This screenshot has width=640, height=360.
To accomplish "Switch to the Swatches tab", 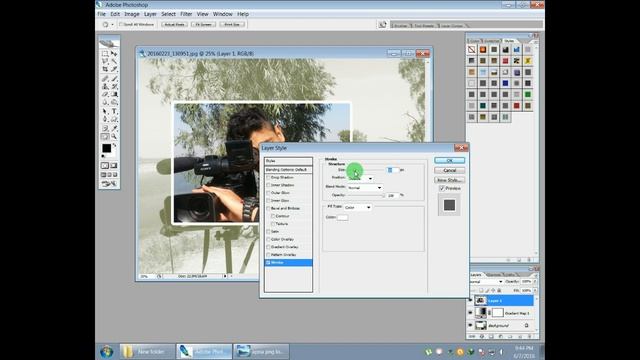I will click(x=491, y=41).
